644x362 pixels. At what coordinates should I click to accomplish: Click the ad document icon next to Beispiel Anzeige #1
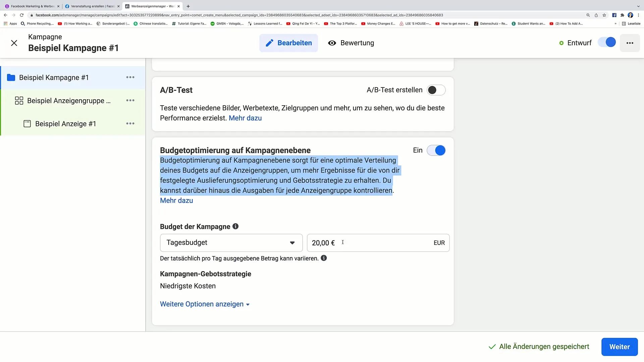27,124
